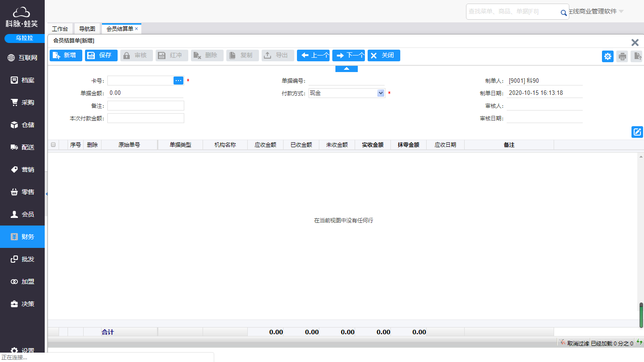Focus the 备注 input field

(146, 106)
